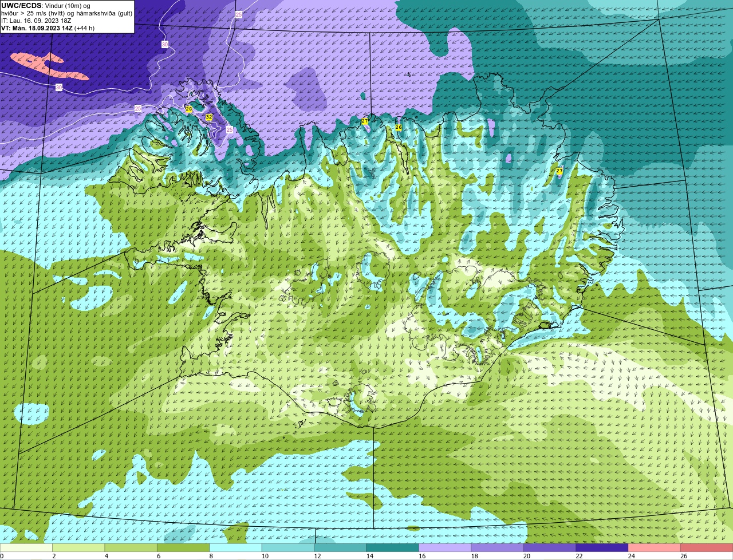Image resolution: width=733 pixels, height=560 pixels.
Task: Click the yellow 32 gust marker
Action: click(209, 117)
